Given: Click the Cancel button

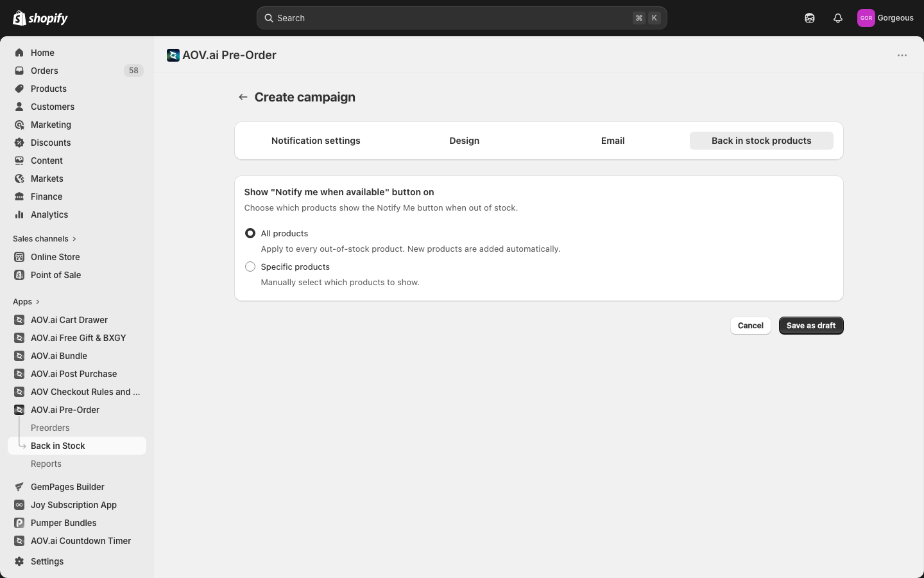Looking at the screenshot, I should coord(751,326).
